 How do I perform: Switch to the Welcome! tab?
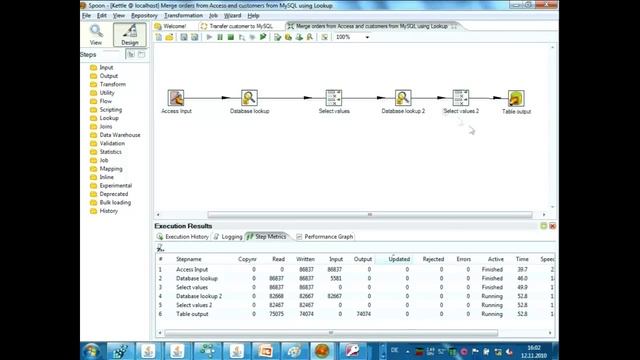point(171,26)
